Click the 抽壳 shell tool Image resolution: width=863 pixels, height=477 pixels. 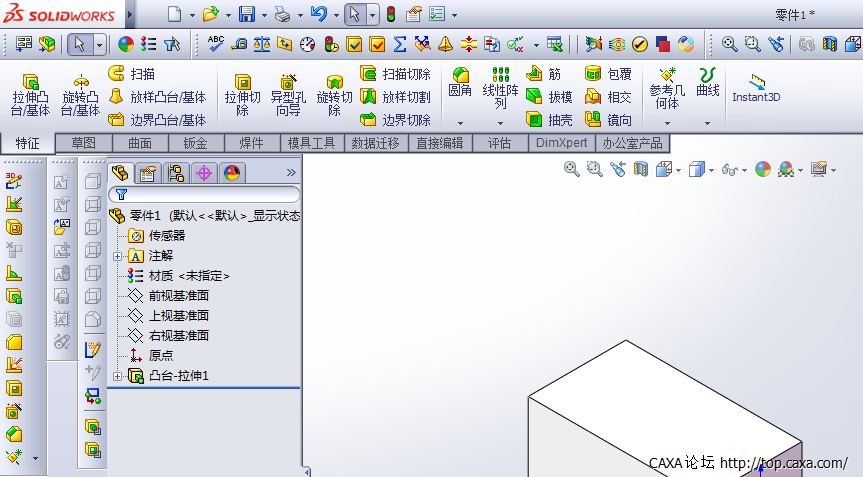(549, 120)
